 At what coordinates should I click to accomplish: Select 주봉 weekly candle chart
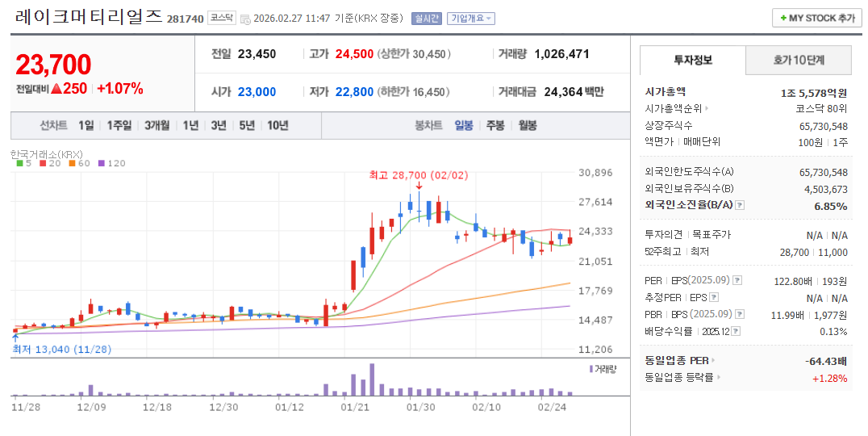(x=495, y=126)
